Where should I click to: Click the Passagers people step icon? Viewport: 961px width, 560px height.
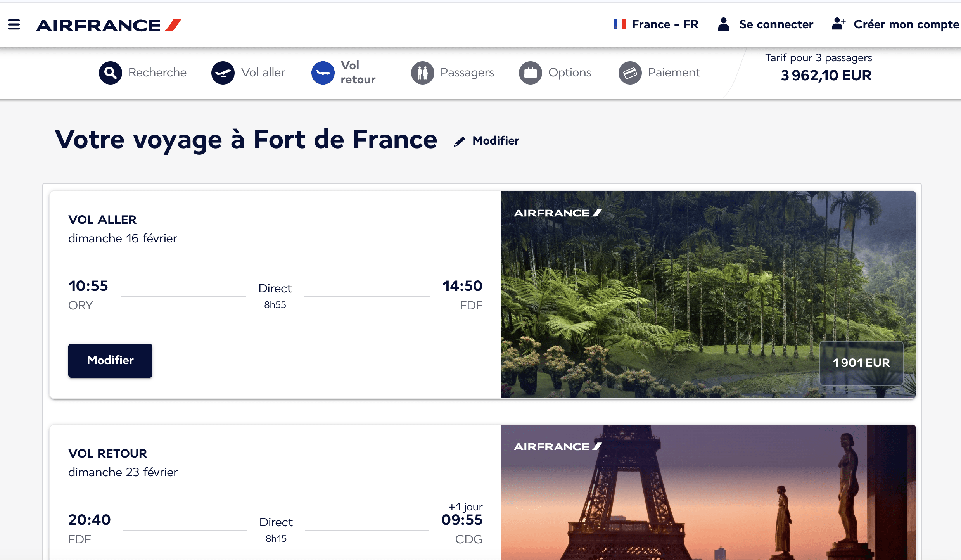pos(422,73)
